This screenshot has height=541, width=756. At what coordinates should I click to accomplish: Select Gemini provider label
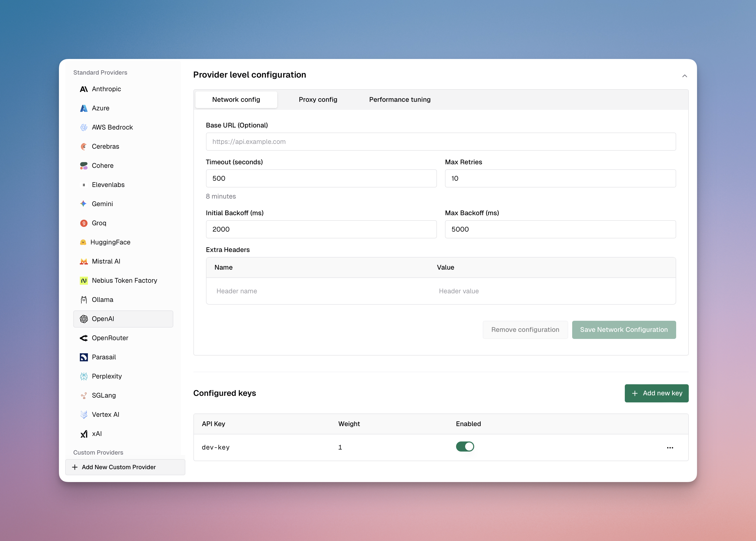tap(102, 204)
